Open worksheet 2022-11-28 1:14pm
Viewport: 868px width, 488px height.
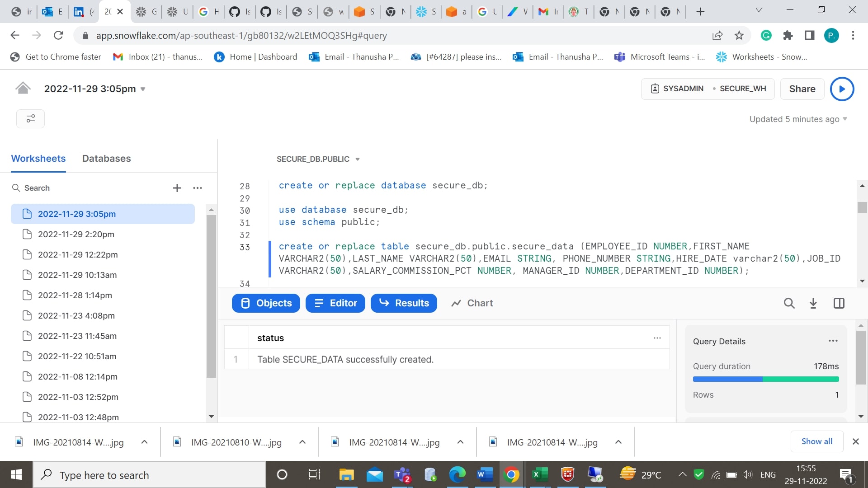tap(75, 295)
